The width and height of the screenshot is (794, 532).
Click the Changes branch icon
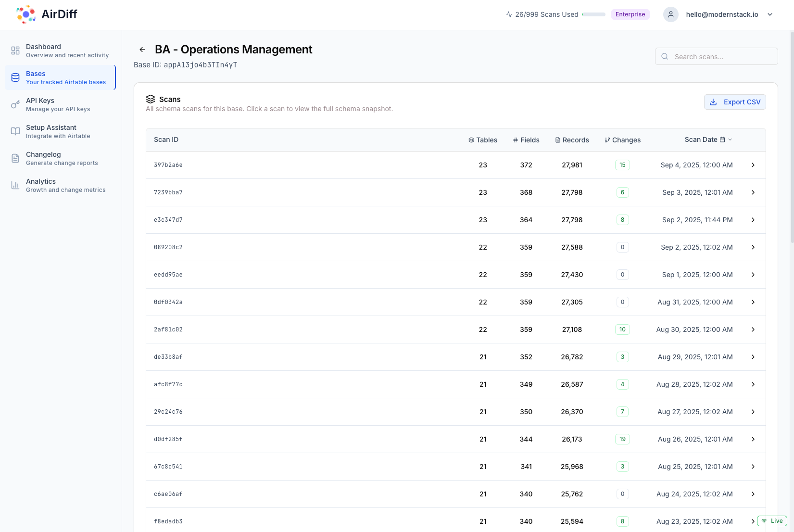[x=607, y=140]
